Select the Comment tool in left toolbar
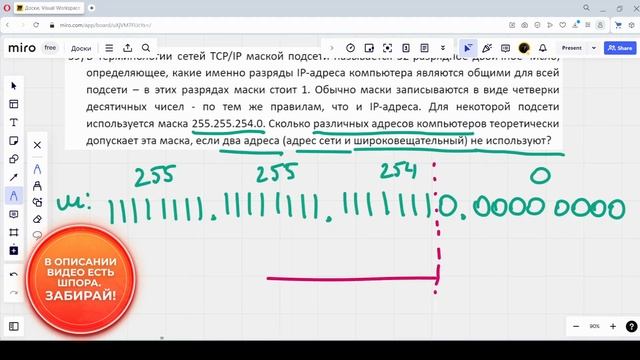Viewport: 640px width, 360px height. 13,214
